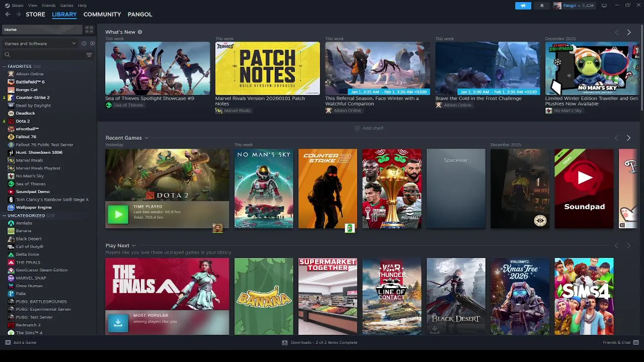This screenshot has width=644, height=362.
Task: Open the Steam menu
Action: pyautogui.click(x=18, y=6)
